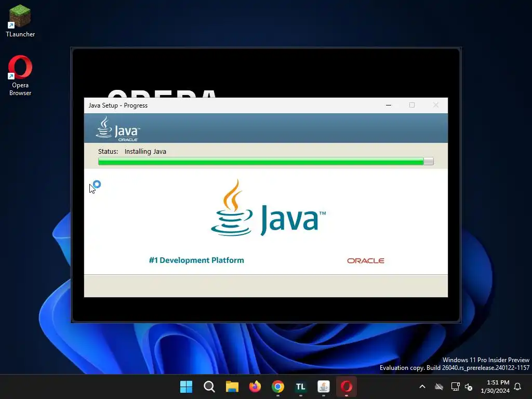Select the Java installer taskbar icon
The width and height of the screenshot is (532, 399).
323,387
